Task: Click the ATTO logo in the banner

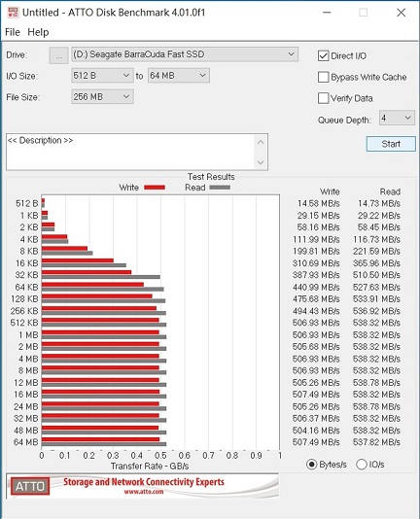Action: click(x=30, y=486)
